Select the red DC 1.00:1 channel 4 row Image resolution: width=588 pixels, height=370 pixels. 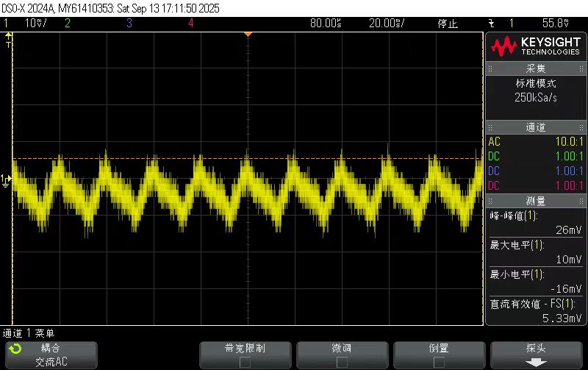[536, 186]
